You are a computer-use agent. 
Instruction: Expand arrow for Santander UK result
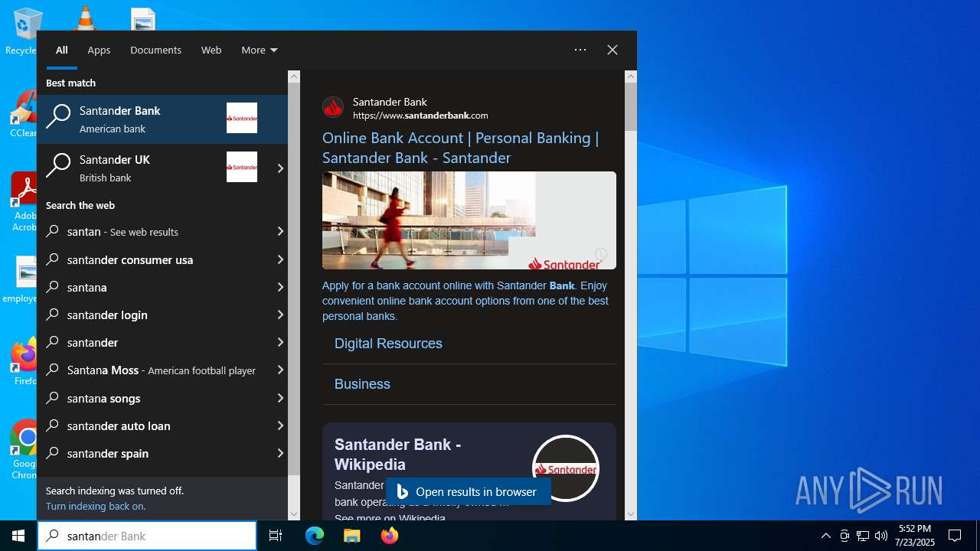coord(280,168)
